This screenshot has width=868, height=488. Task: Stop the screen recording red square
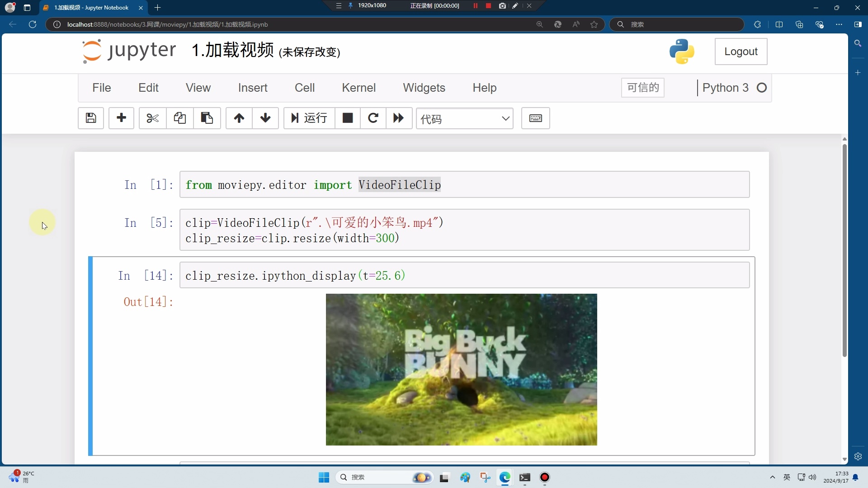coord(488,6)
